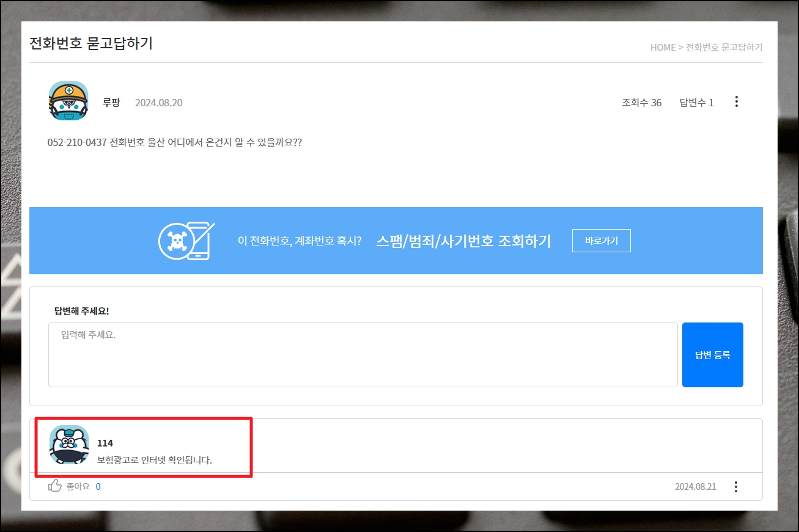Click the 114 answerer bear avatar
Screen dimensions: 799x532
pos(68,445)
